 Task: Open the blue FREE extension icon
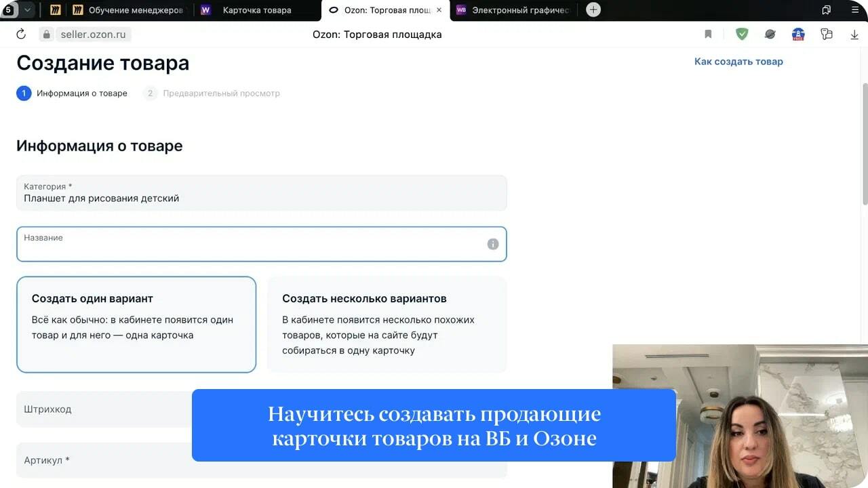coord(798,34)
